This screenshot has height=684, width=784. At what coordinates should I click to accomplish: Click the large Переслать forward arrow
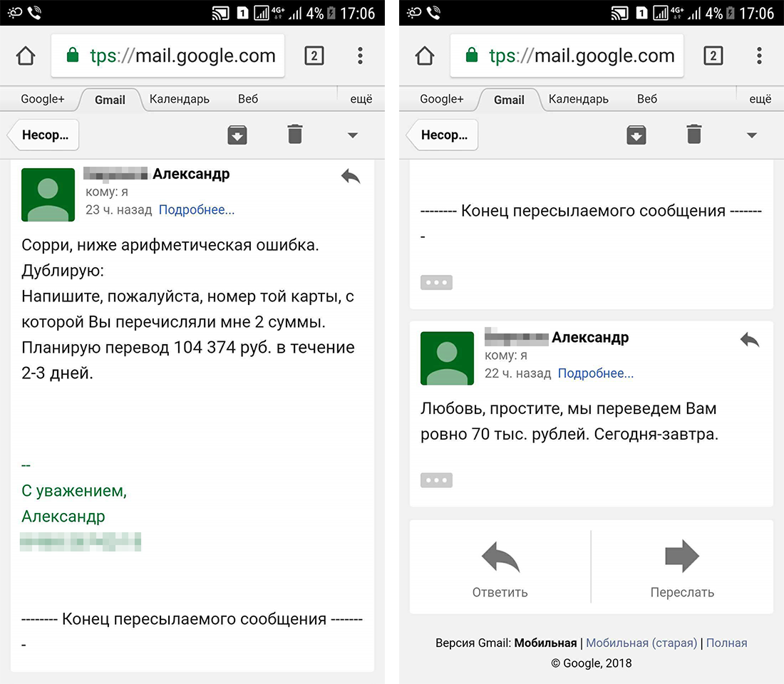click(682, 556)
